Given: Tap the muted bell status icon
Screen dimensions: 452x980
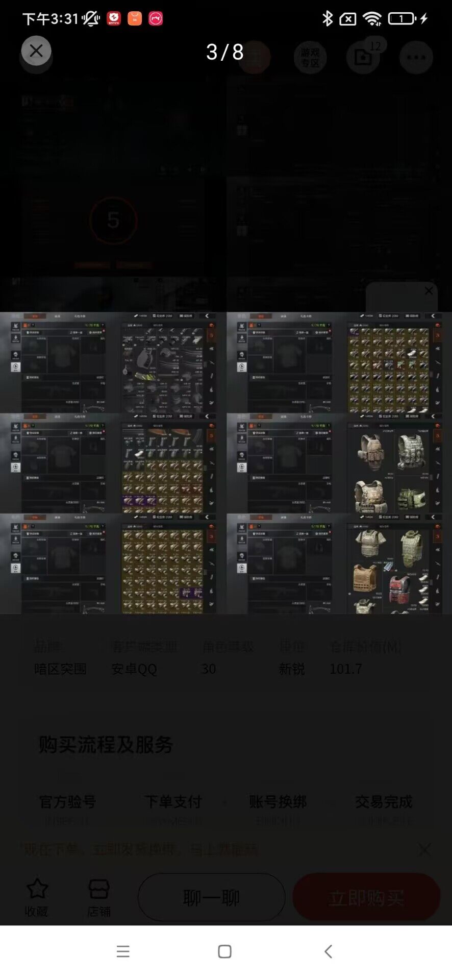Looking at the screenshot, I should click(x=91, y=19).
